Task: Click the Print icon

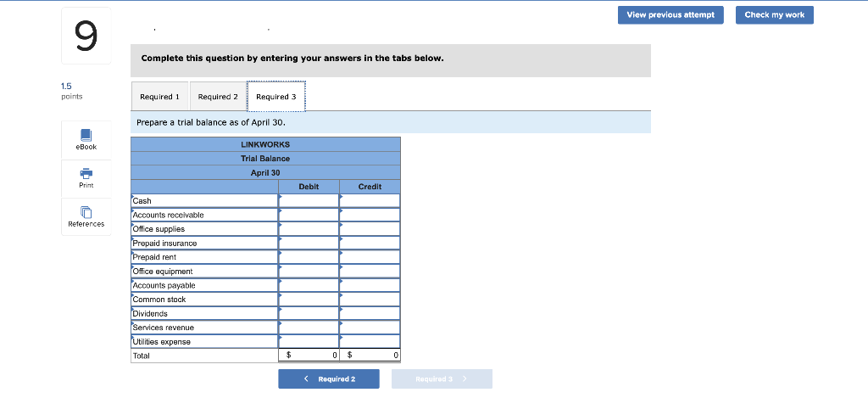Action: point(86,178)
